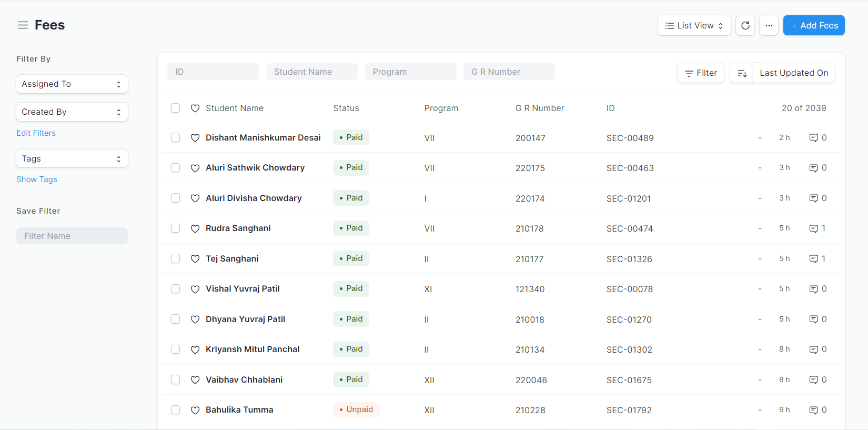The width and height of the screenshot is (868, 430).
Task: Click the Add Fees button
Action: [813, 25]
